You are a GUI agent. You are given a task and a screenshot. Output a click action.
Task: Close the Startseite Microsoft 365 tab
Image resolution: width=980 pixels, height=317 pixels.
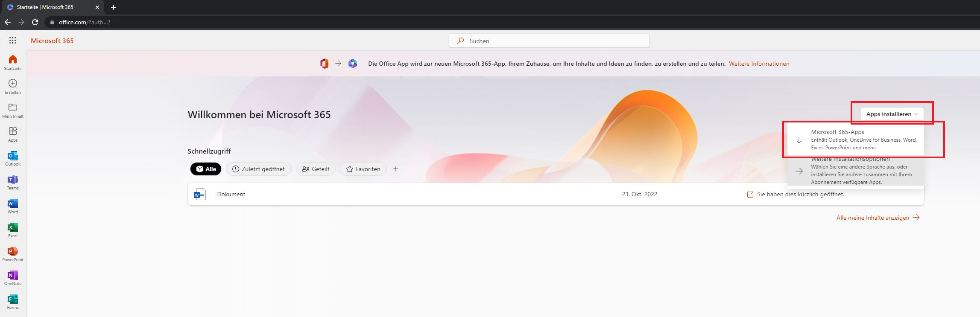pyautogui.click(x=97, y=7)
